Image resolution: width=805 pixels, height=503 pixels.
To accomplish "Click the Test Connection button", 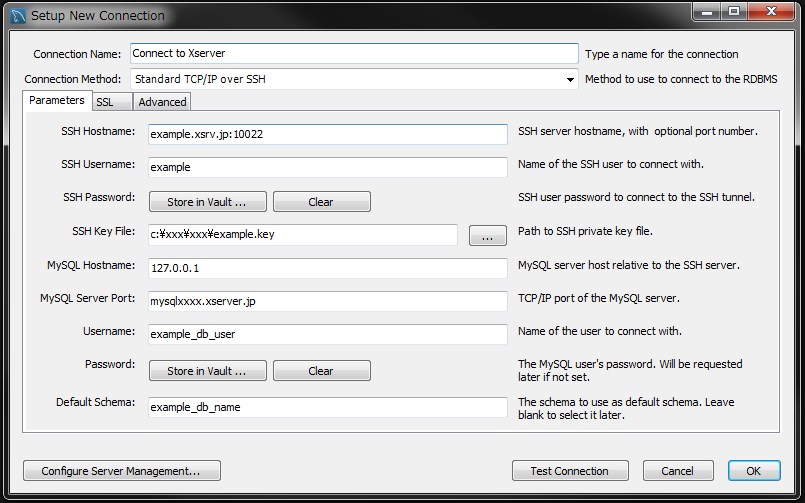I will point(570,471).
